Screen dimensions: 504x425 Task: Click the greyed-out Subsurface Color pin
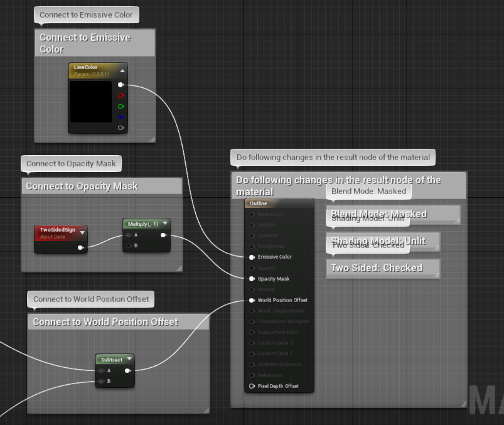click(x=252, y=332)
